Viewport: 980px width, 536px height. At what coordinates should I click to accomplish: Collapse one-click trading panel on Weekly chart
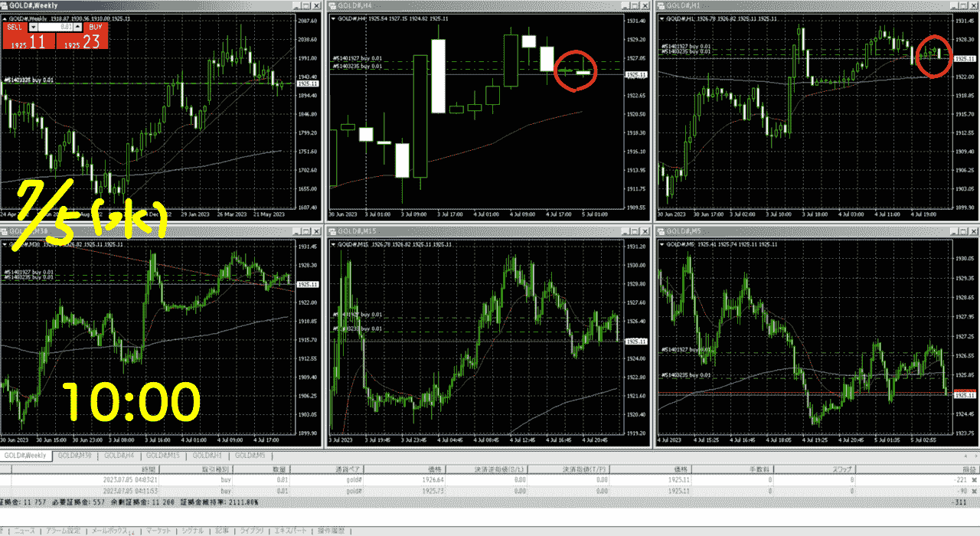(x=5, y=18)
